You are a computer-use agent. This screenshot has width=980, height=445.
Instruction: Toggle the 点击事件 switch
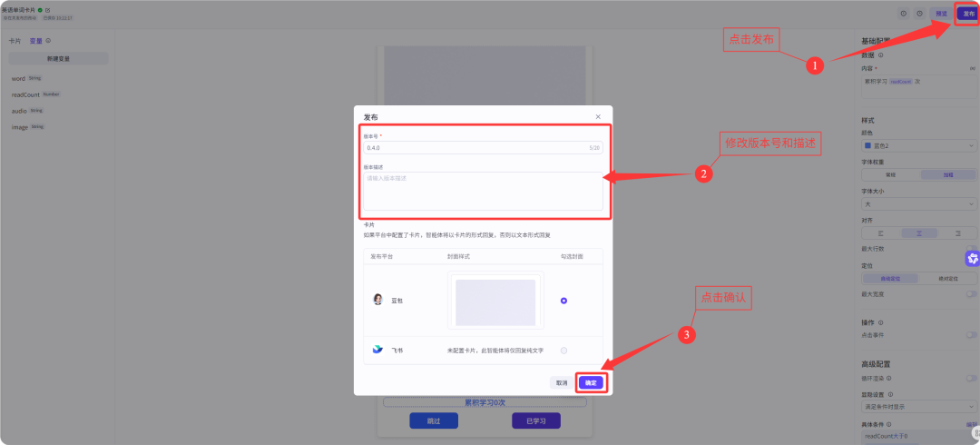click(x=971, y=335)
